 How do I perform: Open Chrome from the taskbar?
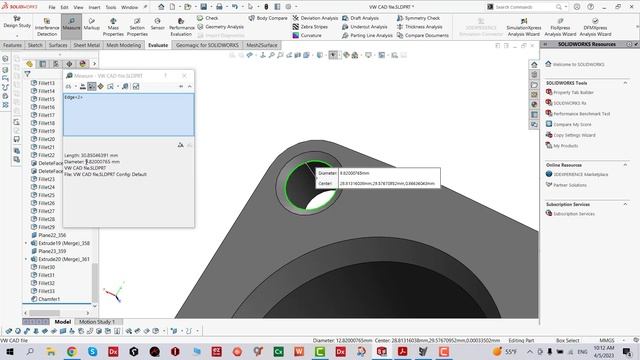click(x=72, y=351)
